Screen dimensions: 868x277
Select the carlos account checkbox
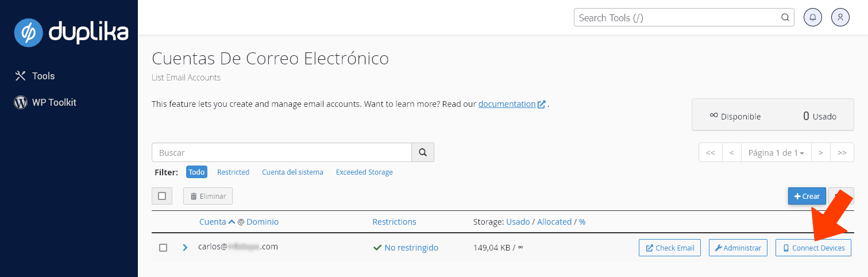coord(163,248)
